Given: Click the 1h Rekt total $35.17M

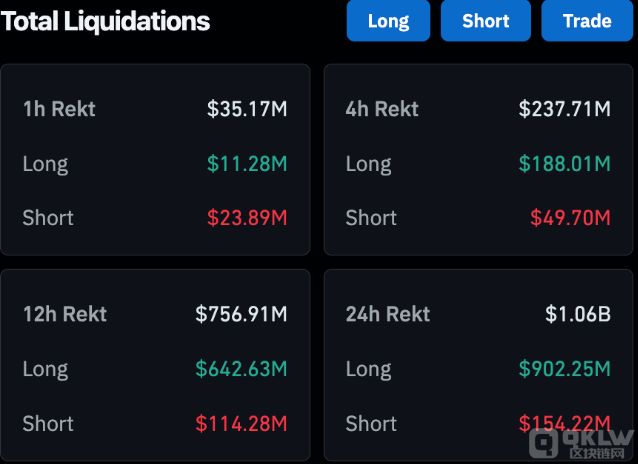Looking at the screenshot, I should (x=247, y=109).
